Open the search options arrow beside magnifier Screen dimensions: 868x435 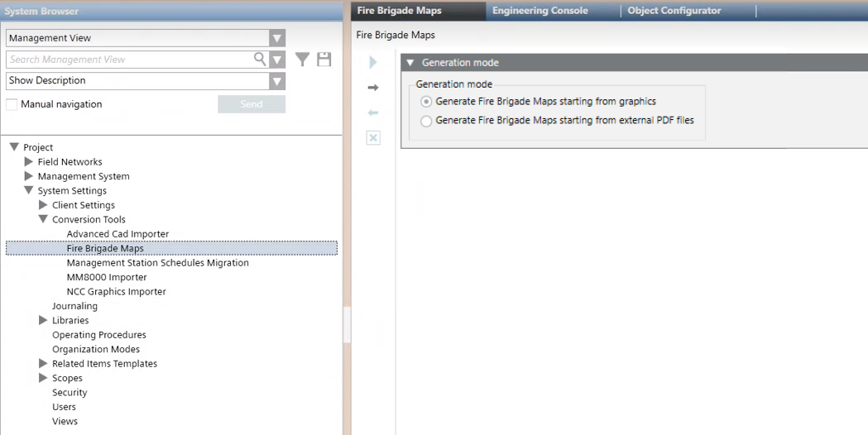point(277,60)
